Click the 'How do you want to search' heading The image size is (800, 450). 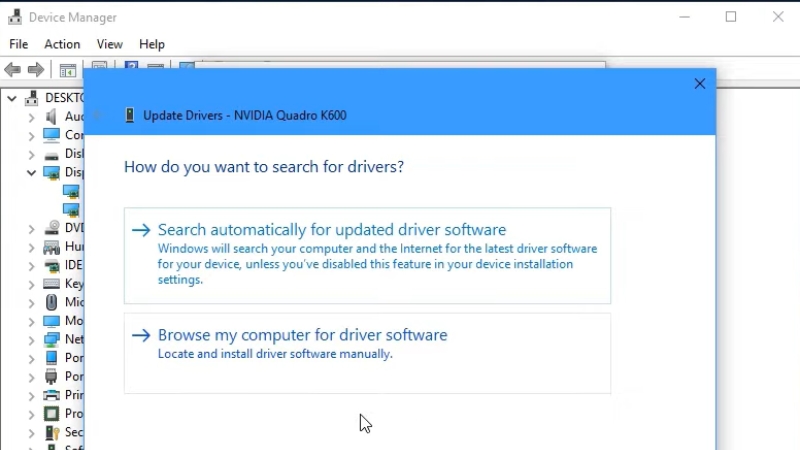264,167
